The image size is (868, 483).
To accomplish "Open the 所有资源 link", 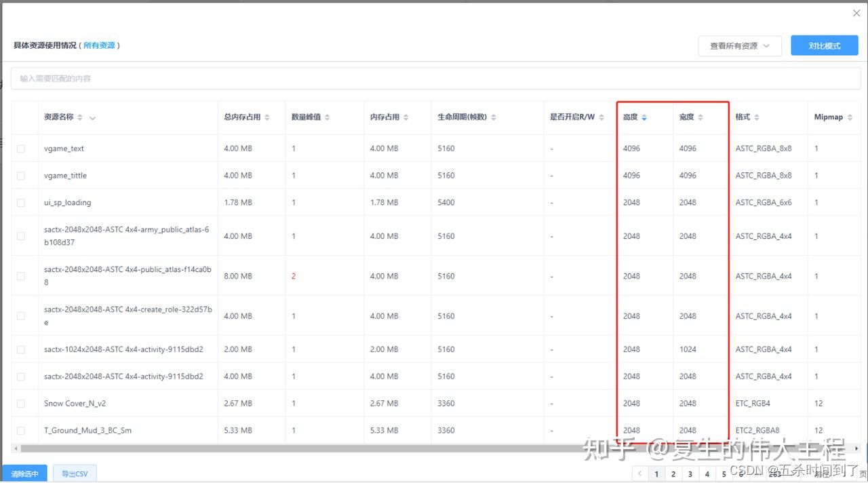I will (101, 45).
